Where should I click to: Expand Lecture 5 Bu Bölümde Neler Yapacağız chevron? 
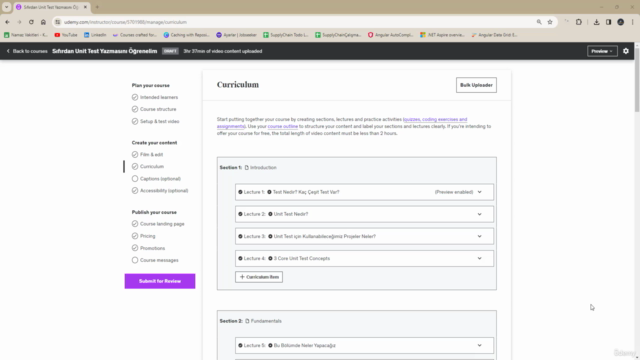tap(480, 345)
